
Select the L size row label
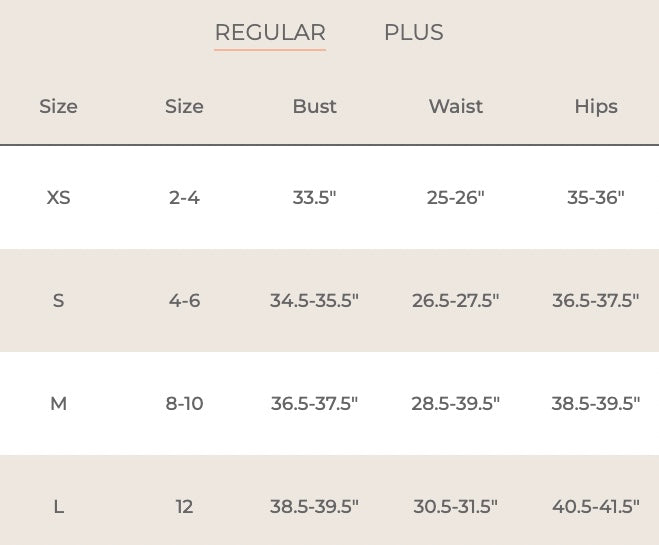58,507
